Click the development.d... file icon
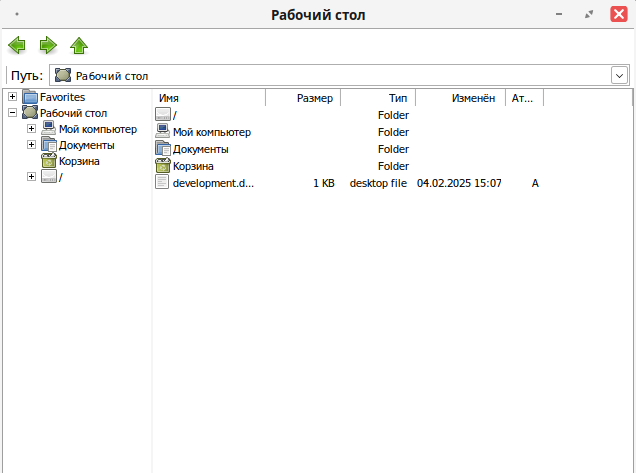The width and height of the screenshot is (636, 473). [163, 183]
